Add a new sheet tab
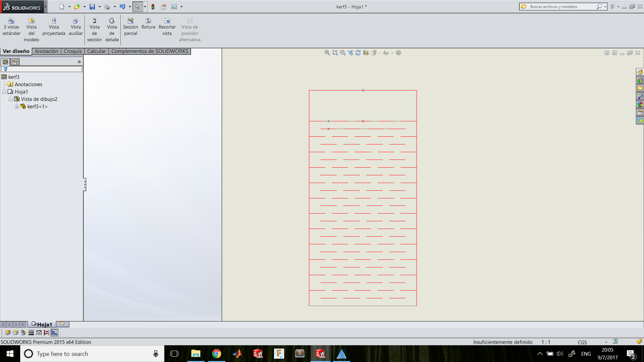Screen dimensions: 644x362 pos(62,324)
